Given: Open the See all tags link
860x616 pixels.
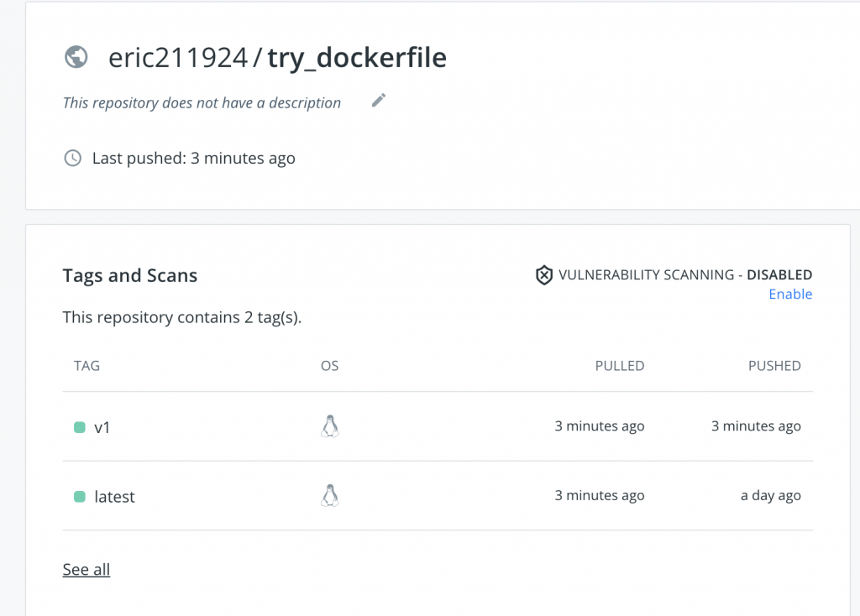Looking at the screenshot, I should (87, 570).
